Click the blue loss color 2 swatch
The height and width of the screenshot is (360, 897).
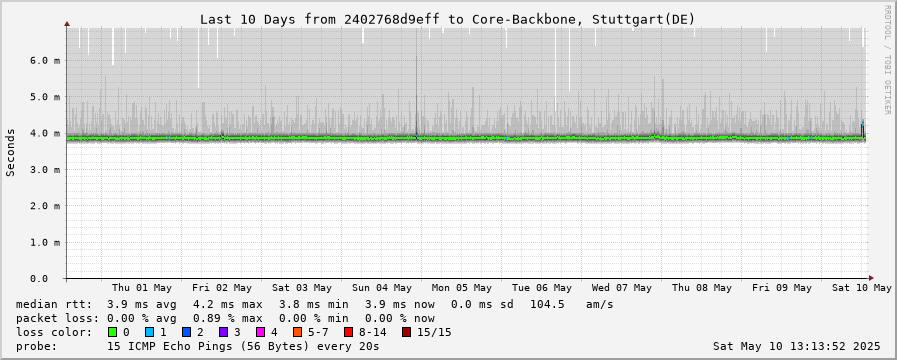pos(186,332)
